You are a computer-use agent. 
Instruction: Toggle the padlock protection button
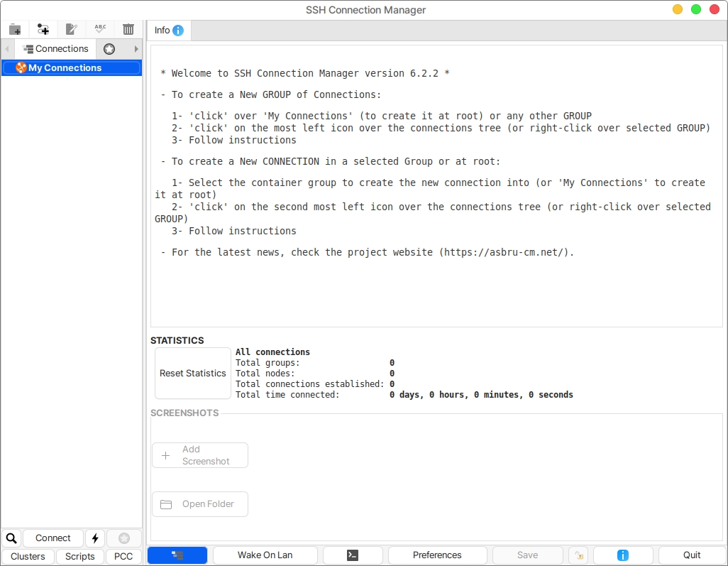point(578,555)
